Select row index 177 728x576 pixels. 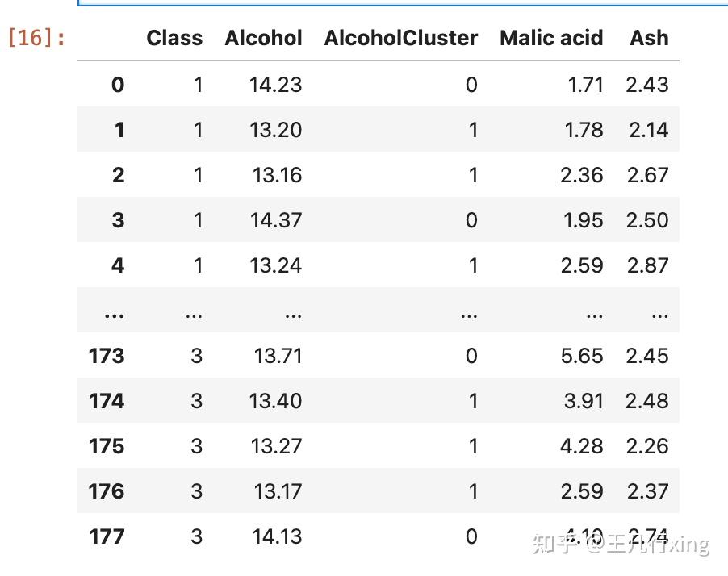click(107, 536)
